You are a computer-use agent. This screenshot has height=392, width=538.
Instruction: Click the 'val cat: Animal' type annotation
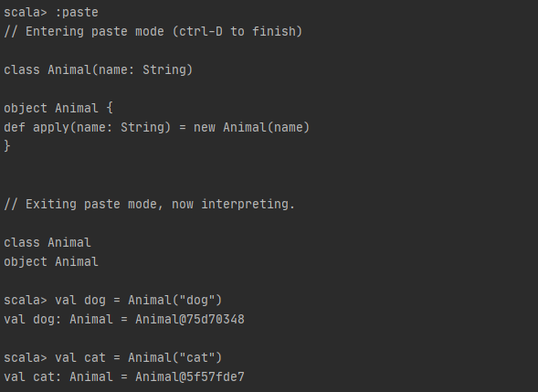(x=58, y=377)
